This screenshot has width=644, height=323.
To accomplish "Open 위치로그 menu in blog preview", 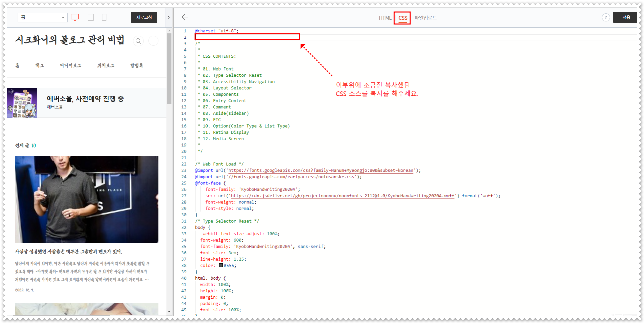I will tap(105, 65).
